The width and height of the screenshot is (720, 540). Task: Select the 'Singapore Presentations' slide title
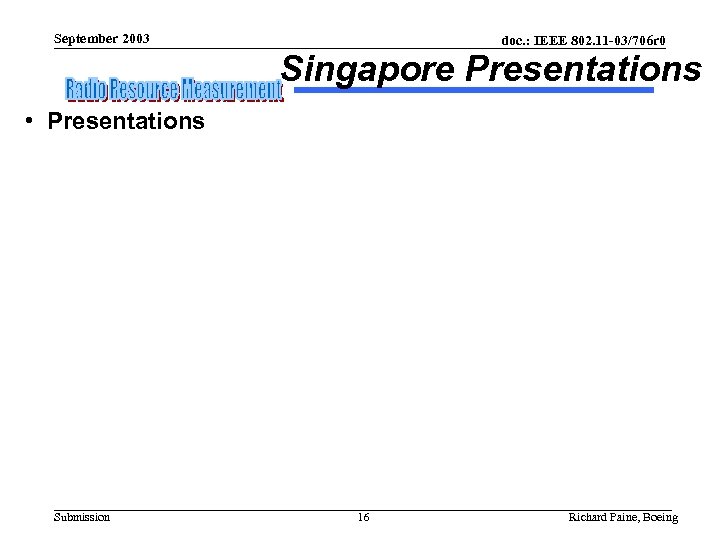pos(491,69)
